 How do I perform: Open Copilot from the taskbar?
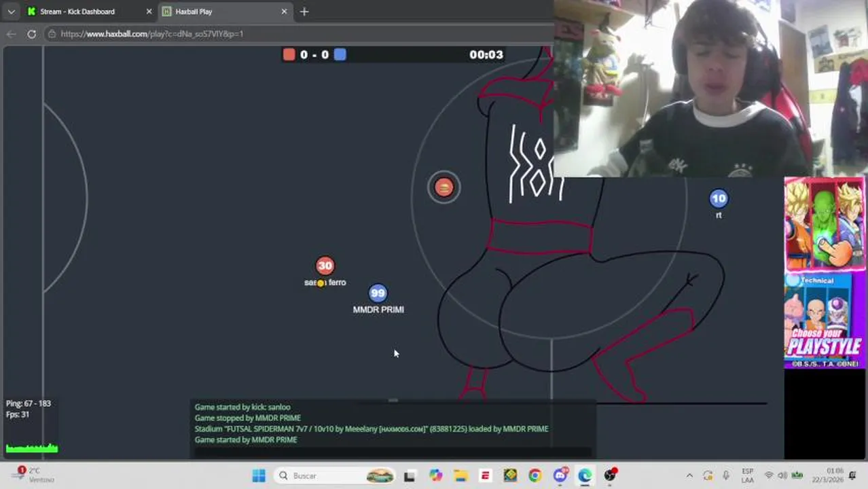click(x=435, y=476)
